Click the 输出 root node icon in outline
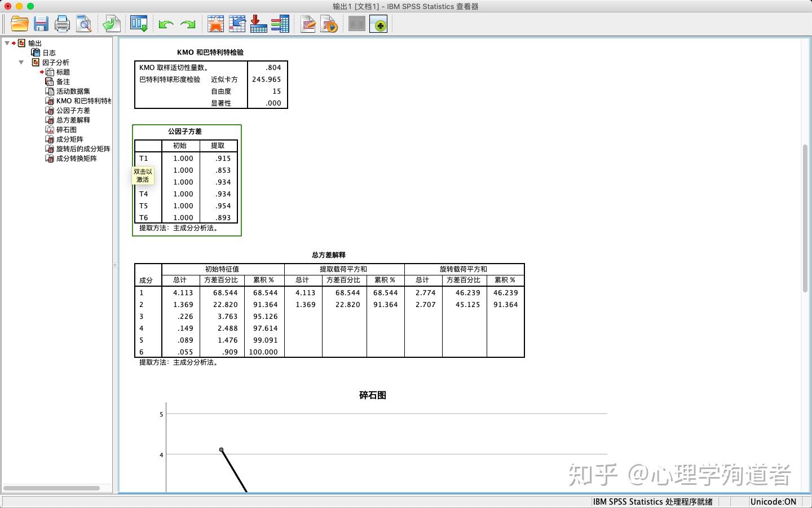 (x=21, y=43)
